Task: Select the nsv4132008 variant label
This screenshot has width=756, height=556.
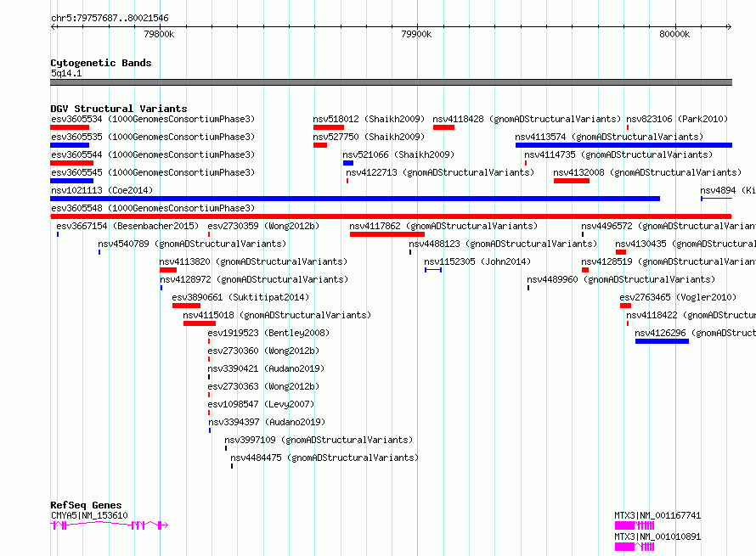Action: point(647,172)
